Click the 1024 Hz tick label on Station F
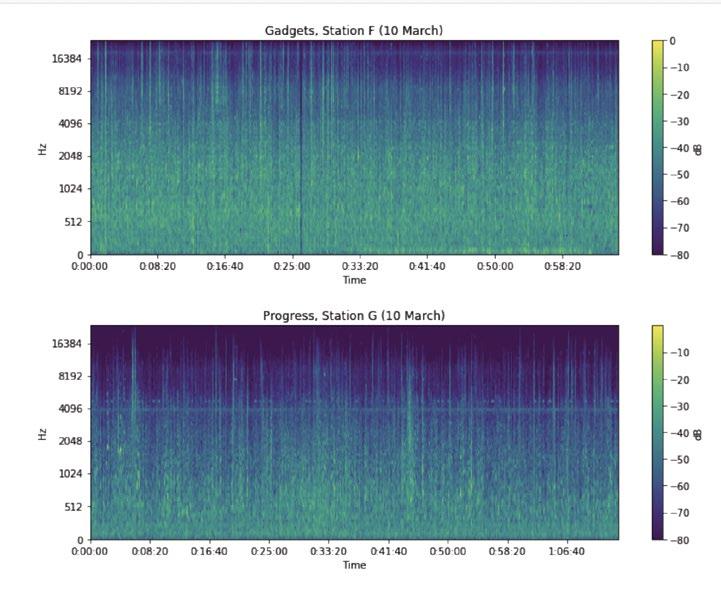721x589 pixels. click(70, 189)
